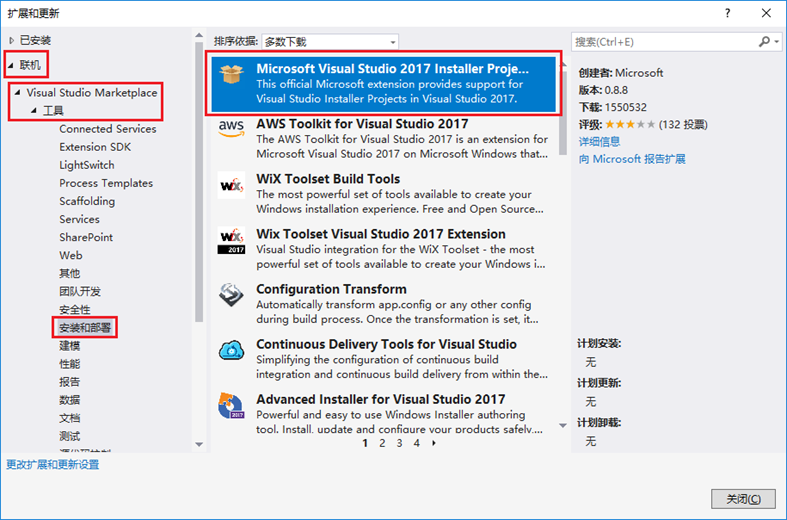
Task: Click 向 Microsoft 报告扩展 link
Action: point(631,159)
